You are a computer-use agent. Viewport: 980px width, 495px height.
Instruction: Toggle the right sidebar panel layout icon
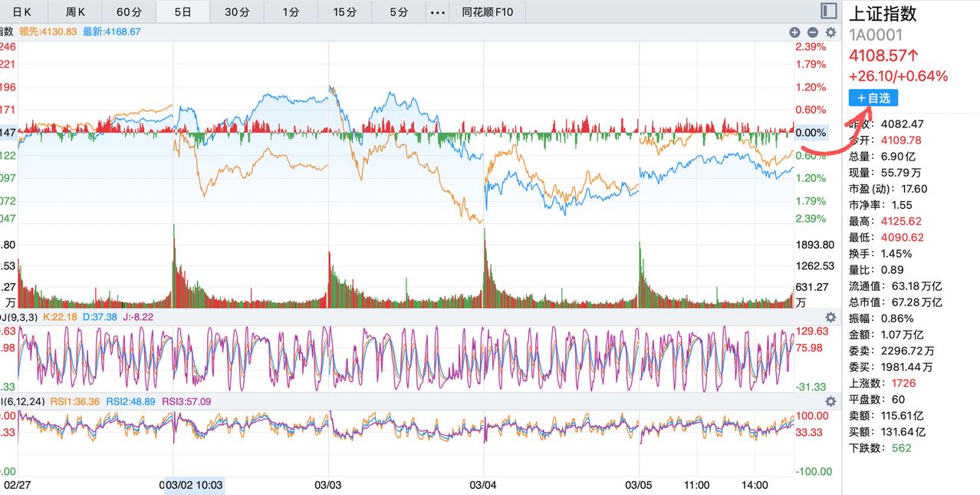[828, 12]
